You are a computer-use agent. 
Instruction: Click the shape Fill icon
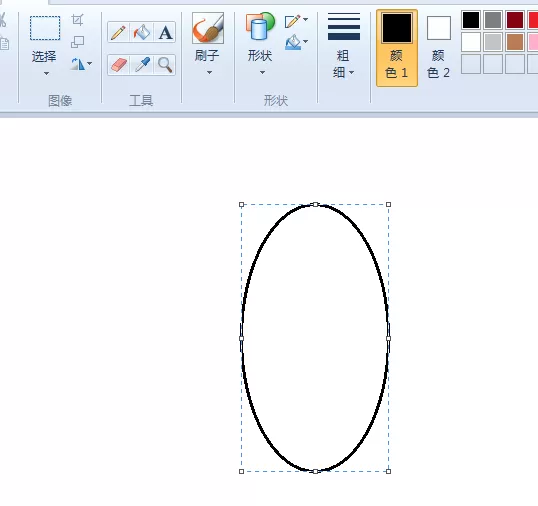click(293, 42)
